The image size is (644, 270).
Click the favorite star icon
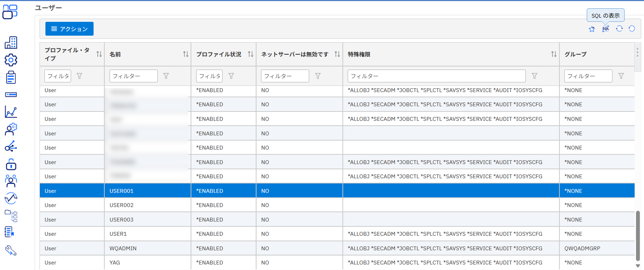coord(592,29)
